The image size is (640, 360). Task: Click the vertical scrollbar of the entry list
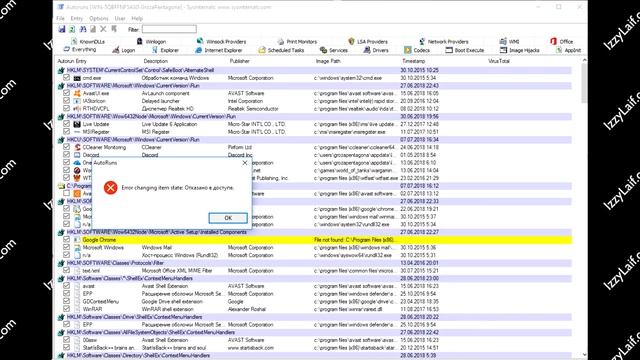tap(584, 208)
